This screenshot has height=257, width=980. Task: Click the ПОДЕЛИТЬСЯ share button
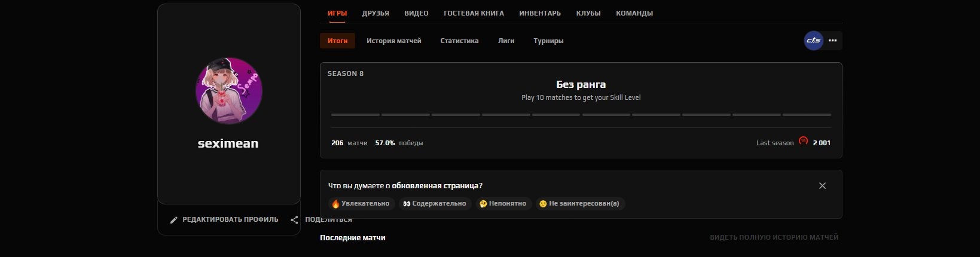[321, 220]
